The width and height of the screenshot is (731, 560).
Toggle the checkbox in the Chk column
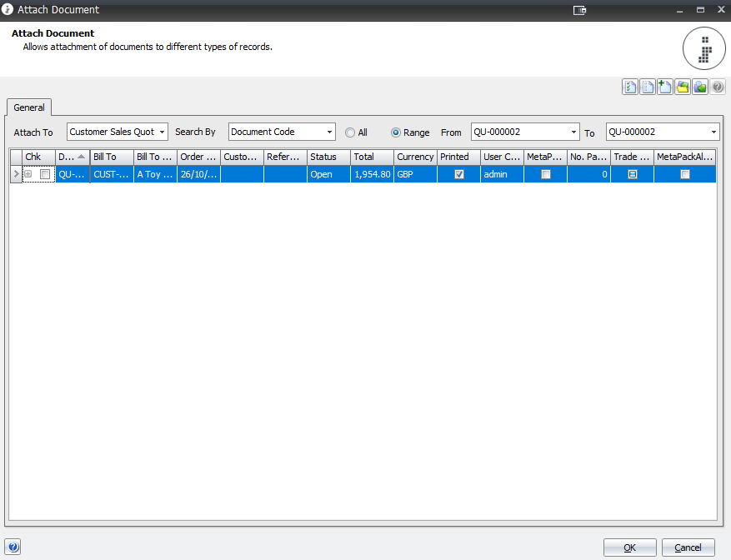pyautogui.click(x=45, y=174)
